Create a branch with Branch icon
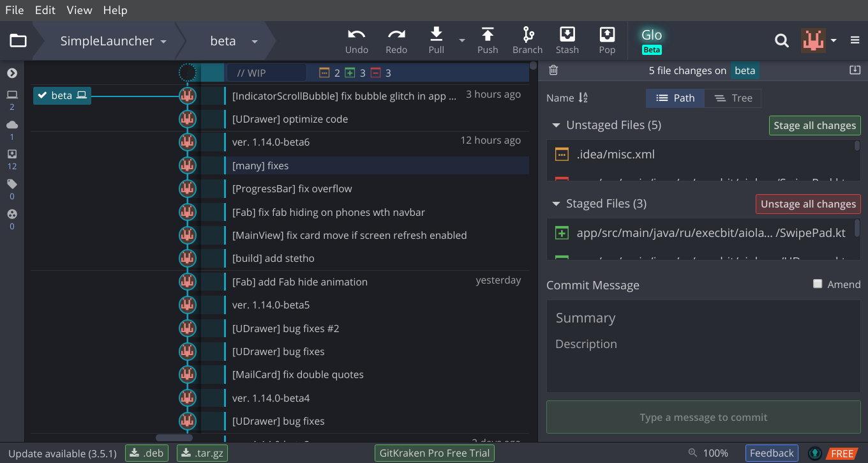Image resolution: width=868 pixels, height=463 pixels. tap(528, 34)
